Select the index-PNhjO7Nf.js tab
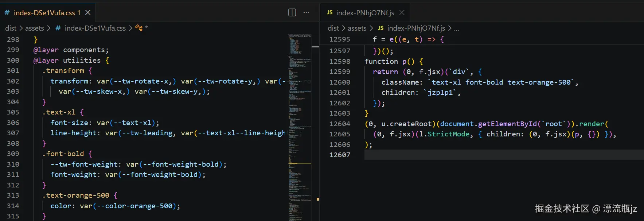644x221 pixels. pyautogui.click(x=365, y=13)
